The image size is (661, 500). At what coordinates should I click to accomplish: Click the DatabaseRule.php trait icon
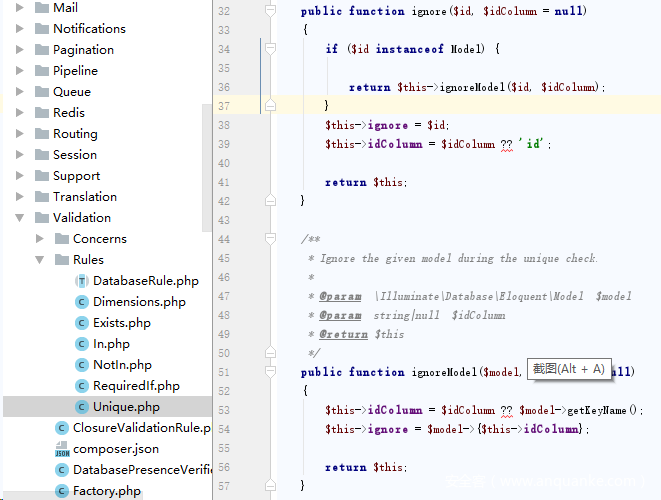point(82,281)
